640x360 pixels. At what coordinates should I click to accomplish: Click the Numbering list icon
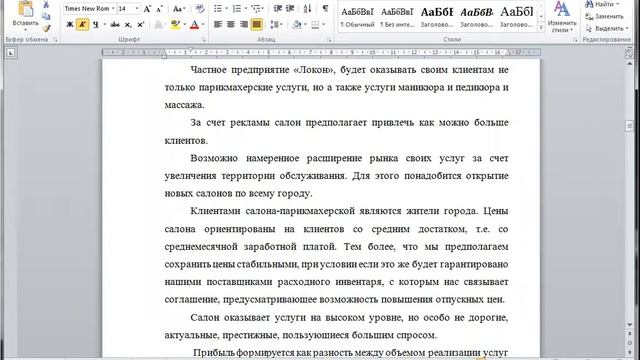coord(237,9)
